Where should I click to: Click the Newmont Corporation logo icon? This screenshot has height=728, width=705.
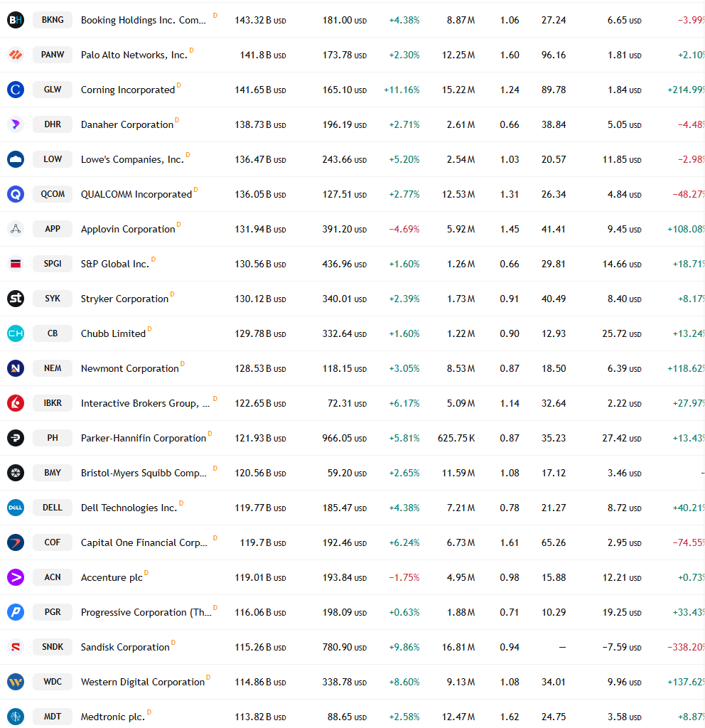[x=16, y=368]
